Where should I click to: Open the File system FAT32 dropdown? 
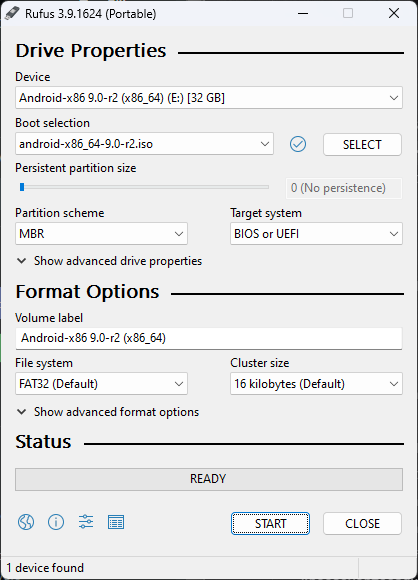pos(101,384)
